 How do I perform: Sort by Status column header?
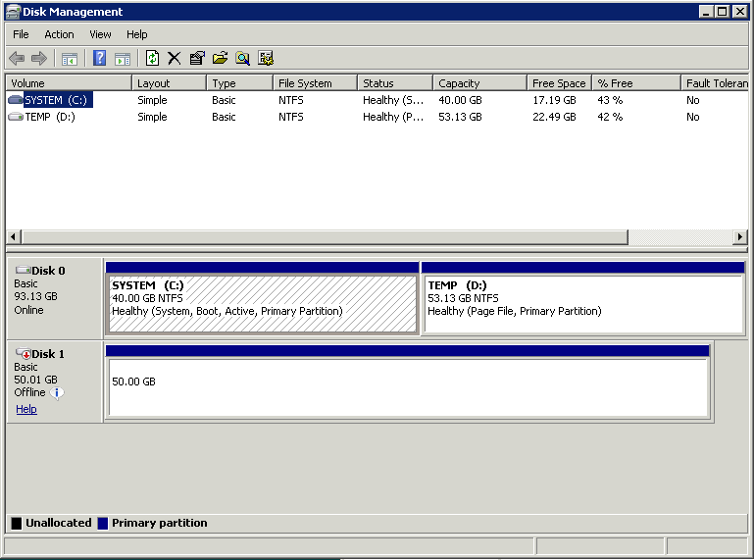tap(395, 83)
